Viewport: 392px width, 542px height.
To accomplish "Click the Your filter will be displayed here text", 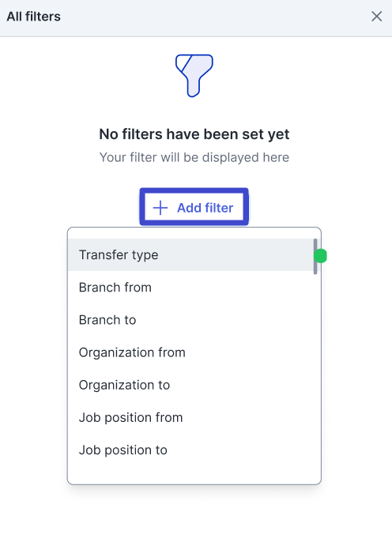I will coord(194,157).
